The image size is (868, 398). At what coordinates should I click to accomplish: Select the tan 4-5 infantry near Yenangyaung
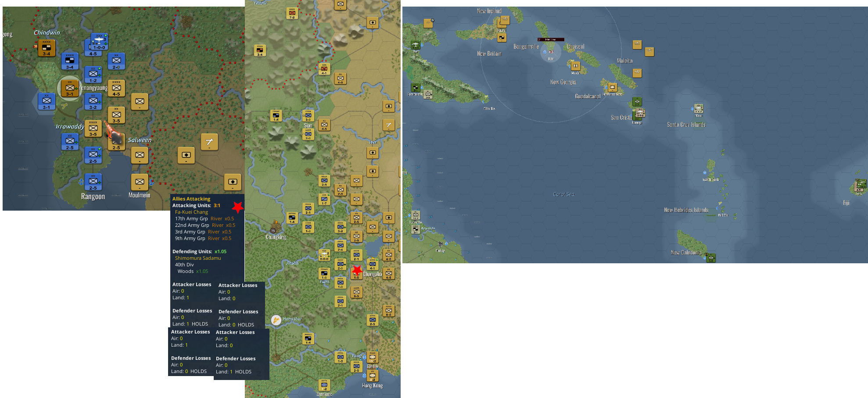(116, 88)
